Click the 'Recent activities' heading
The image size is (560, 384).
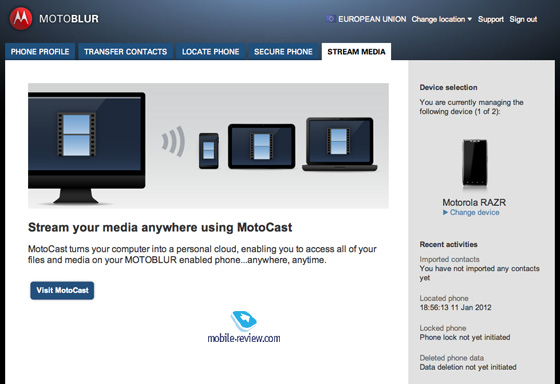pyautogui.click(x=449, y=245)
